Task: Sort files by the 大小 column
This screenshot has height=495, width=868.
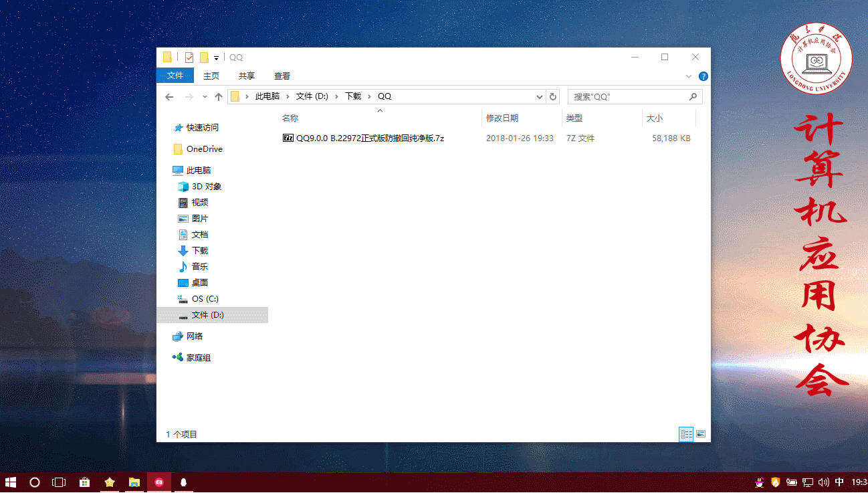Action: tap(669, 118)
